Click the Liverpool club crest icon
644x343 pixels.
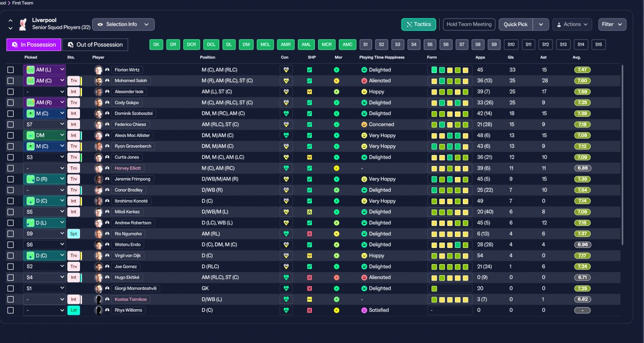(x=23, y=24)
